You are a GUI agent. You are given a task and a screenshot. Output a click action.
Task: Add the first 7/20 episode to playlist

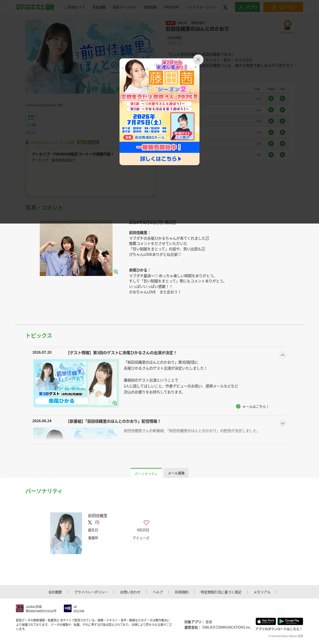tap(271, 121)
